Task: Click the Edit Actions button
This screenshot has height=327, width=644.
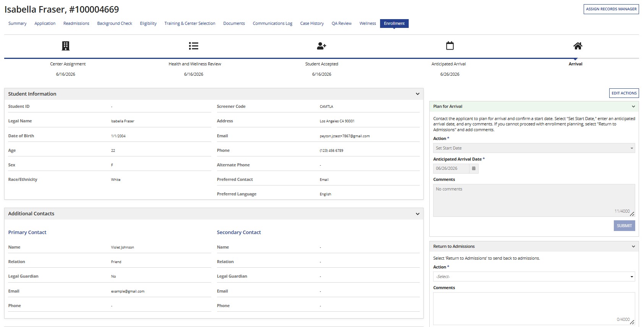Action: coord(624,93)
